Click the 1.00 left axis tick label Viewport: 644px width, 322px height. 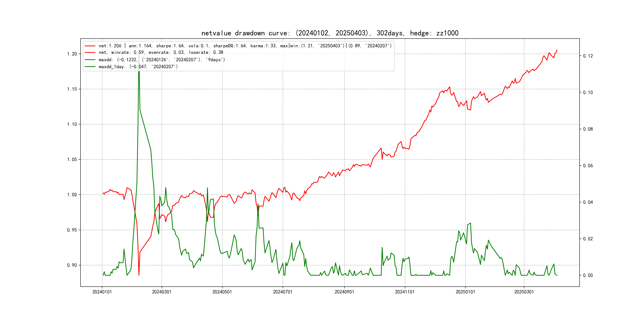coord(72,195)
